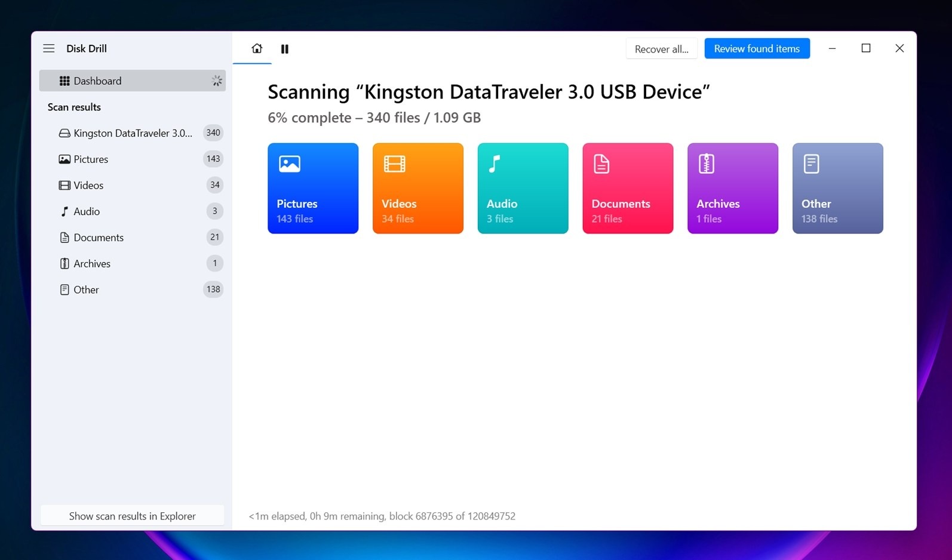Screen dimensions: 952x560
Task: Open the Documents 21 files card
Action: 628,188
